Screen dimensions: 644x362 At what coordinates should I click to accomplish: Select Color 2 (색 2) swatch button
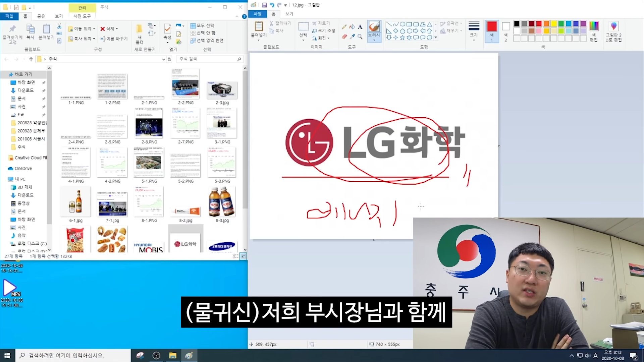pyautogui.click(x=506, y=31)
